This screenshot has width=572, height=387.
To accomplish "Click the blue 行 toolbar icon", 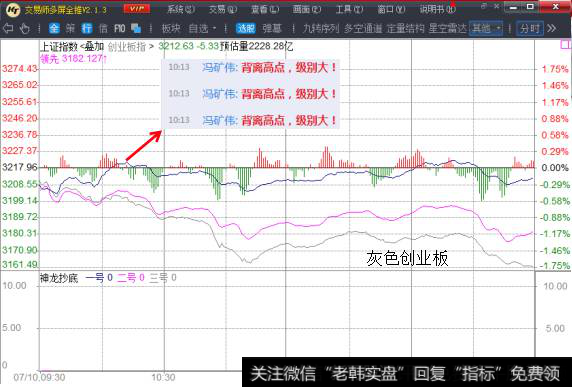I will coord(87,28).
